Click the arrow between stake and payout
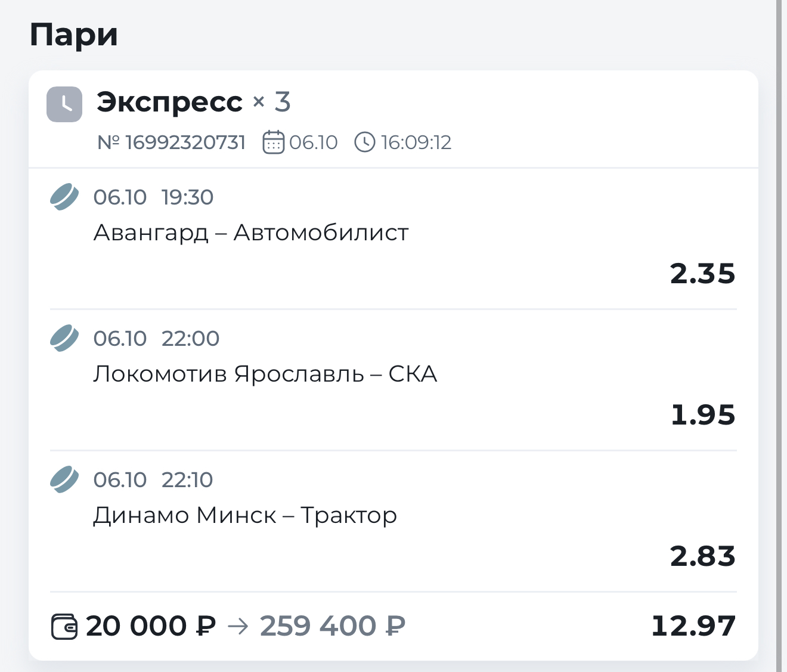 click(238, 626)
